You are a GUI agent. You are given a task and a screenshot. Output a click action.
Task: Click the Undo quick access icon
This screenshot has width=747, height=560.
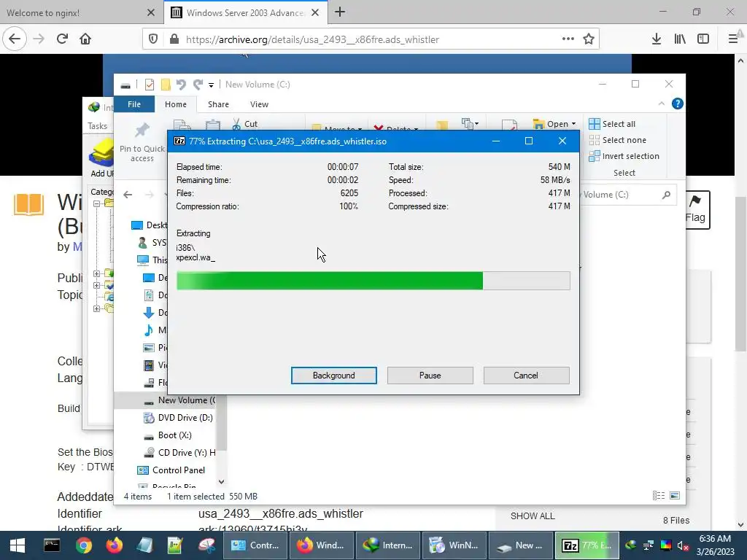pyautogui.click(x=181, y=85)
